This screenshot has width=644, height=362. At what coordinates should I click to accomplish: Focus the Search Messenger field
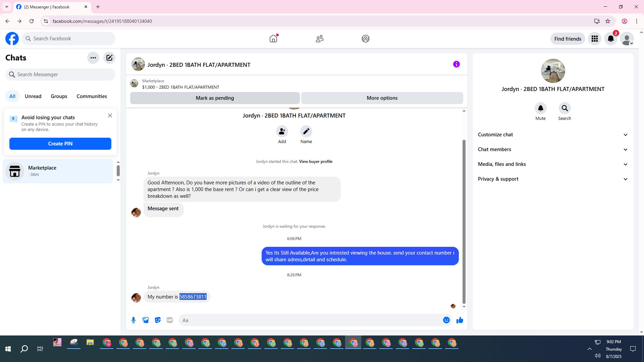60,75
